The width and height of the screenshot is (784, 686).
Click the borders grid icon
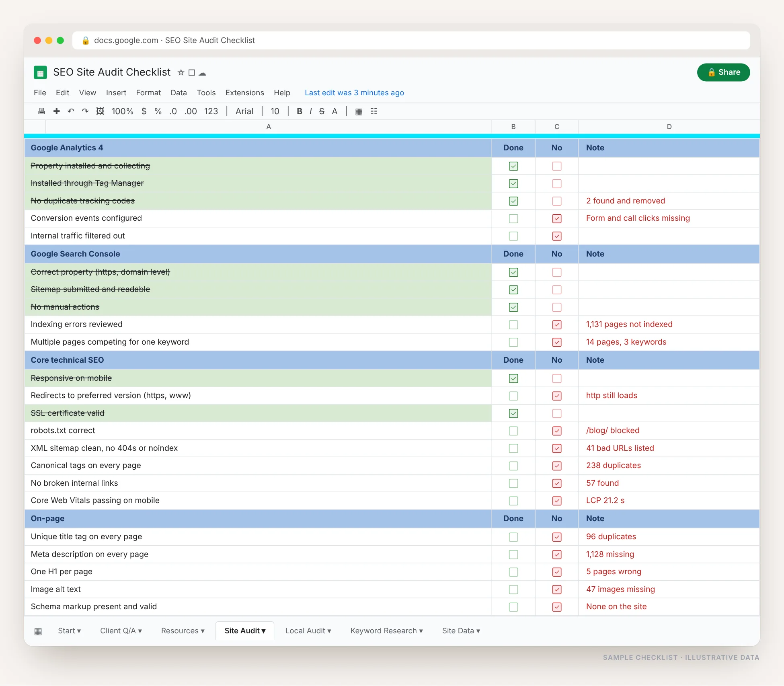pyautogui.click(x=359, y=111)
